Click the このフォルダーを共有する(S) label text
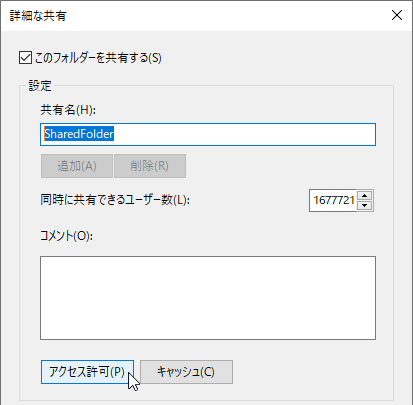This screenshot has width=413, height=405. (x=98, y=58)
